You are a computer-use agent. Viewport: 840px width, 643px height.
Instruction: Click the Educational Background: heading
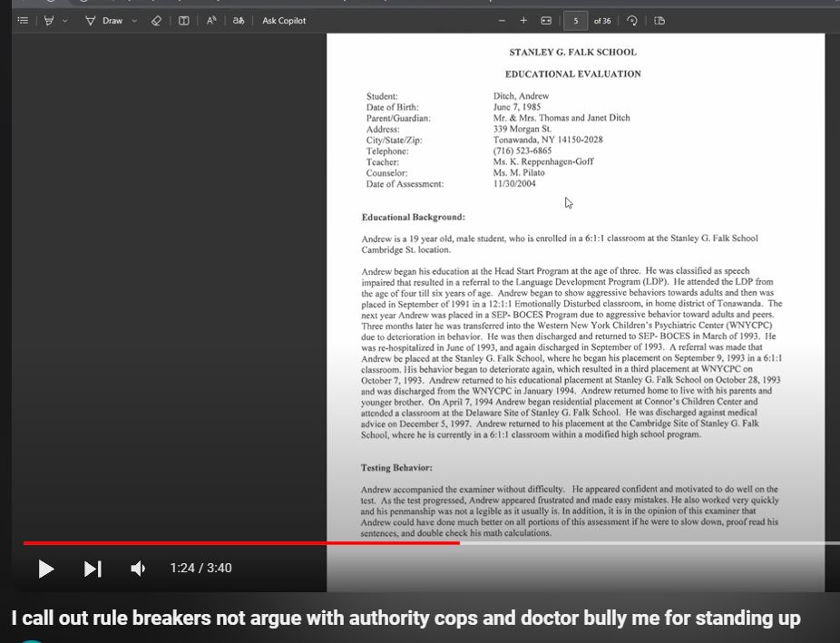click(x=413, y=217)
